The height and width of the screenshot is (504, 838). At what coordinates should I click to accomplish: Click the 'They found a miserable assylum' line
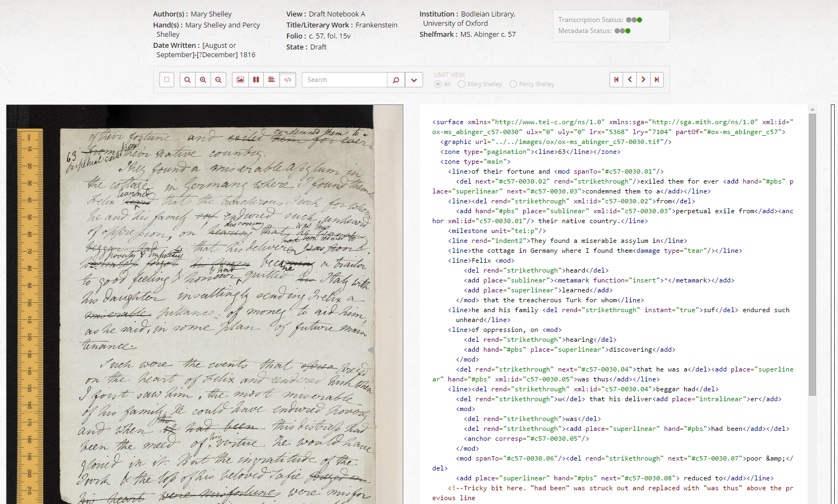[568, 241]
